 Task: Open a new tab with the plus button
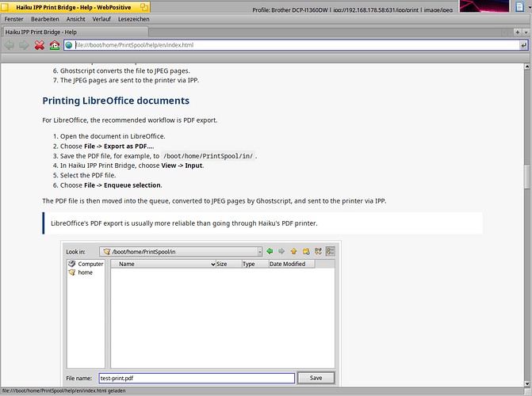[x=518, y=32]
